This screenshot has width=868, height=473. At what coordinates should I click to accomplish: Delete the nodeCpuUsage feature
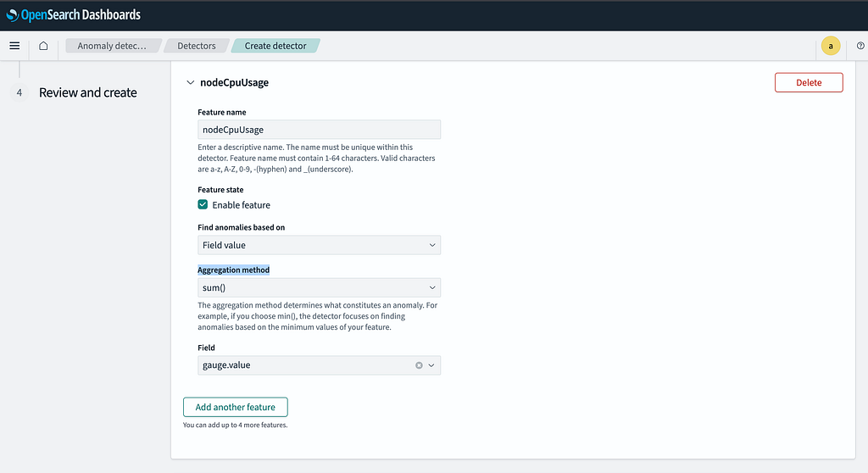pos(808,82)
